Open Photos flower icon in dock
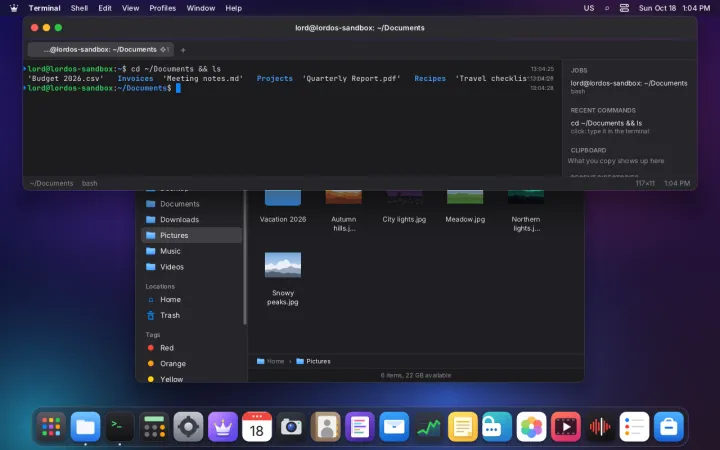The height and width of the screenshot is (450, 720). click(531, 427)
